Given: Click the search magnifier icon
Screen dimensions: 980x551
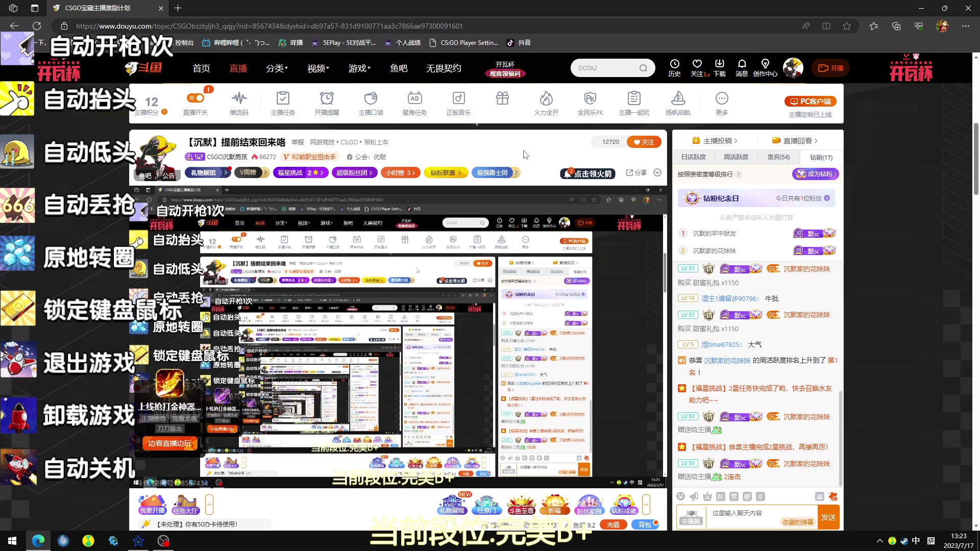Looking at the screenshot, I should click(643, 68).
